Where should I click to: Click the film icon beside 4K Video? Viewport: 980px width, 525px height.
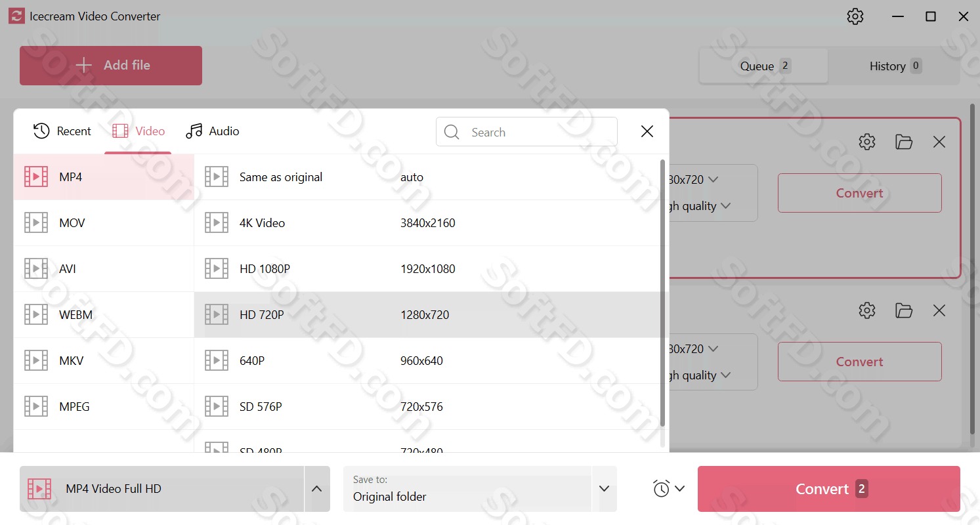[217, 223]
